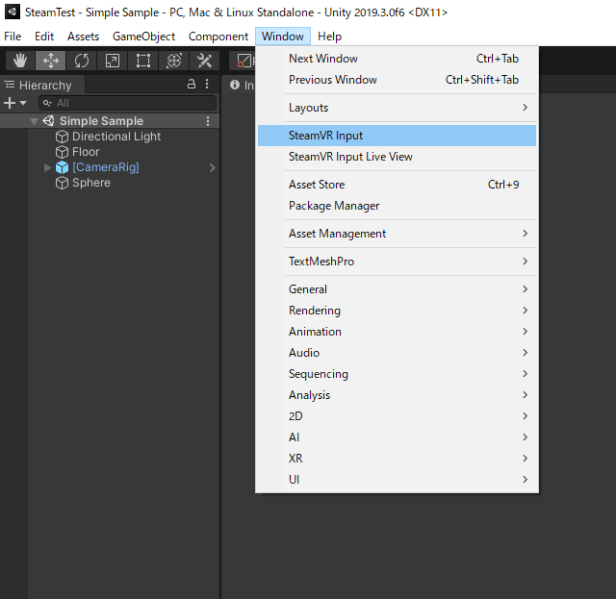Expand the Animation submenu
616x599 pixels.
397,332
